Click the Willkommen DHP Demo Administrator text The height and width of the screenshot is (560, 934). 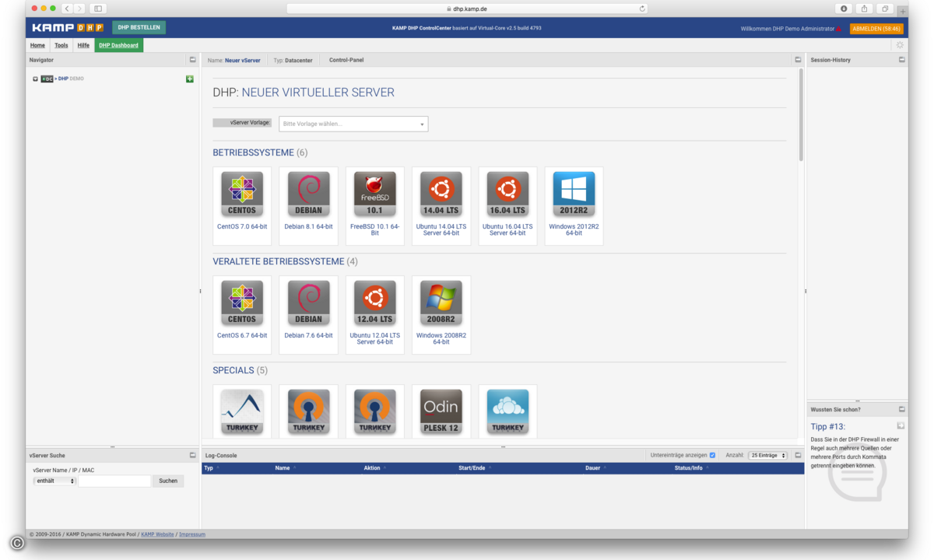787,29
